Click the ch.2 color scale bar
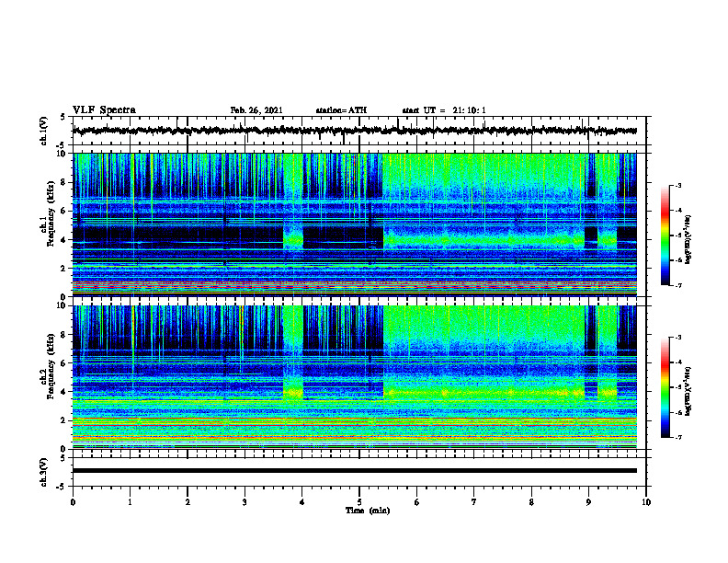728x563 pixels. pyautogui.click(x=665, y=387)
